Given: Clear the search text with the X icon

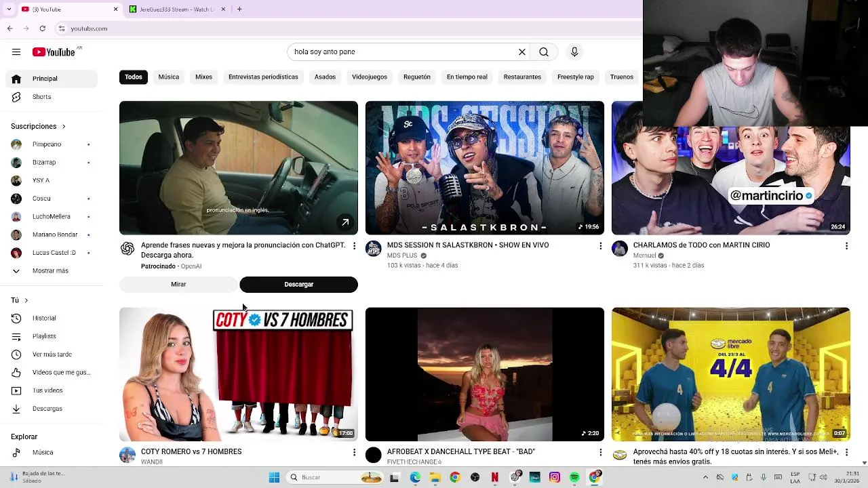Looking at the screenshot, I should point(522,52).
